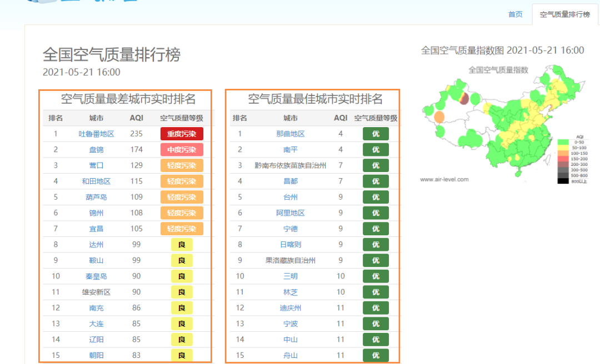This screenshot has width=600, height=364.
Task: Click the 阿里地区 link in best ranking
Action: click(291, 213)
